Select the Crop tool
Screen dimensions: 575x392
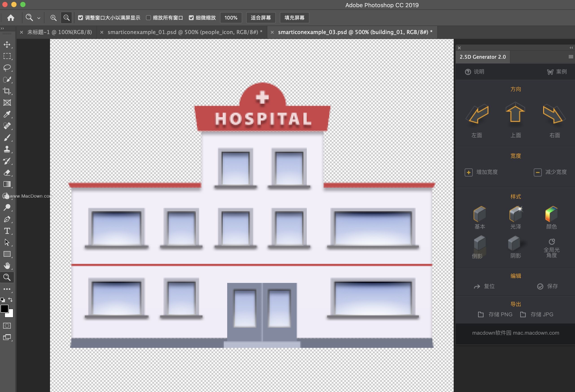pyautogui.click(x=7, y=91)
